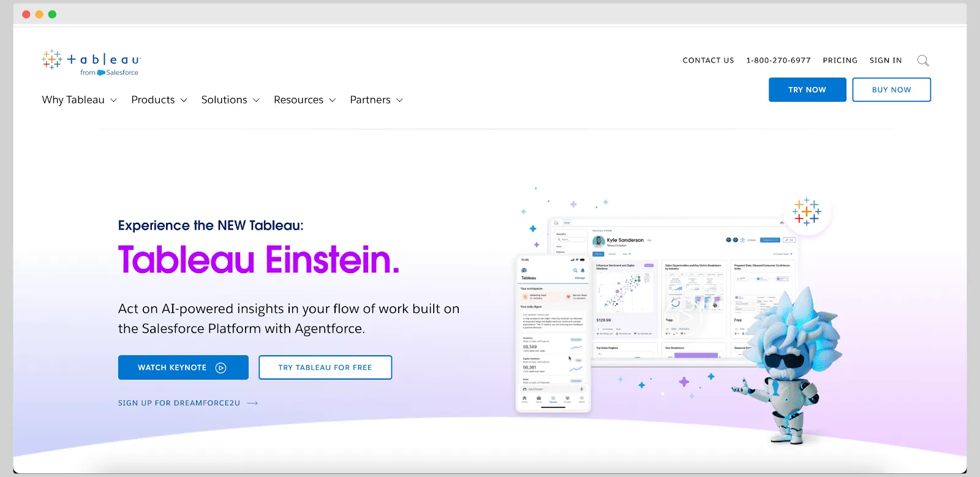Click the Salesforce cloud icon under the logo
The width and height of the screenshot is (980, 477).
tap(101, 73)
